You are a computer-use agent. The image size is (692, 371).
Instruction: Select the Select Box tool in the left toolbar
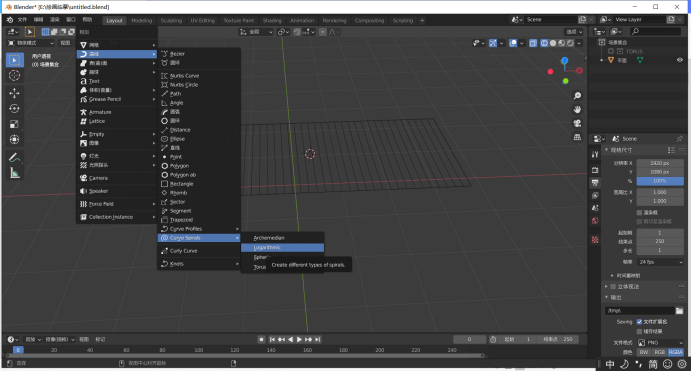[15, 60]
